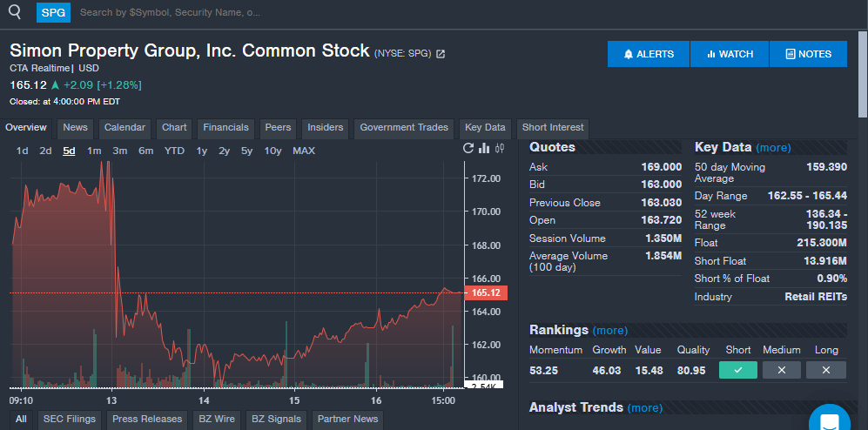Screen dimensions: 868x430
Task: Click the Float value 215.300M
Action: click(822, 243)
